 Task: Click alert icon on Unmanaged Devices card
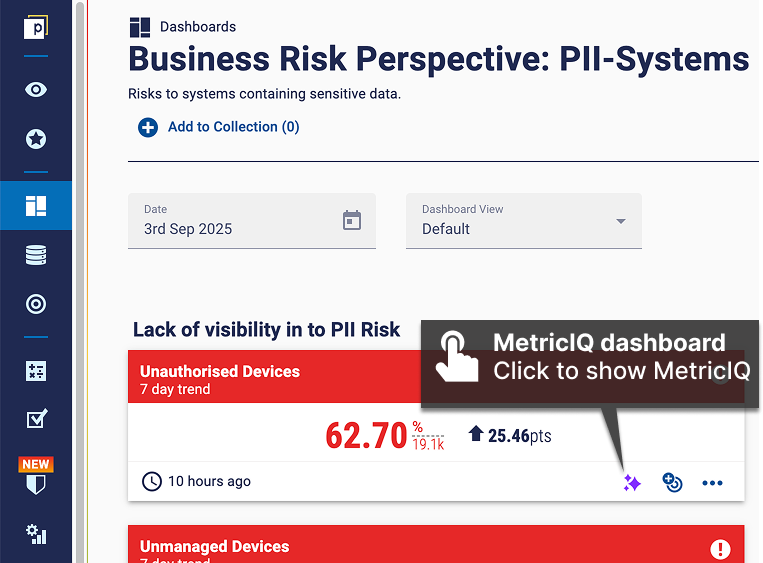[720, 549]
